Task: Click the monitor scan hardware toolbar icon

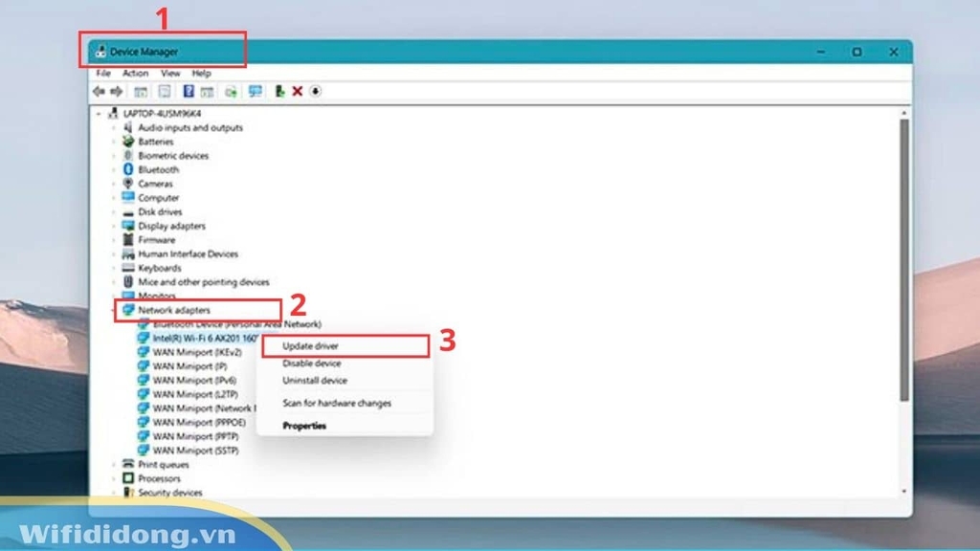Action: tap(255, 91)
